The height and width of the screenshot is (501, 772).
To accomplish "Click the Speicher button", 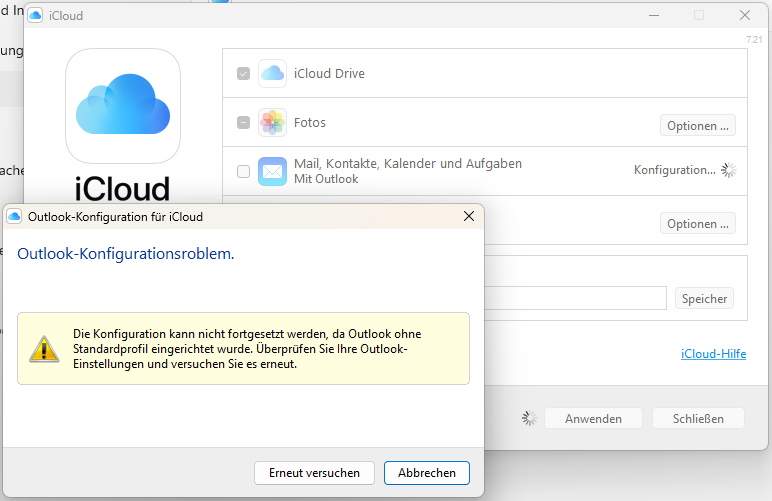I will point(704,298).
